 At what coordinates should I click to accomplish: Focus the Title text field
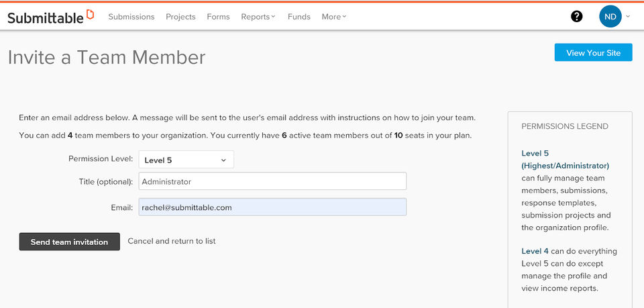click(272, 181)
